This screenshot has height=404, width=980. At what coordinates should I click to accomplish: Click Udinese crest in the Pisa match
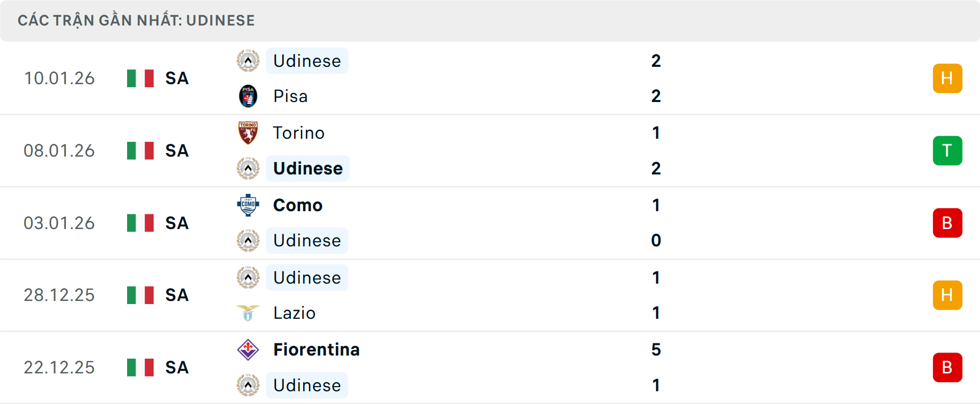pyautogui.click(x=248, y=61)
